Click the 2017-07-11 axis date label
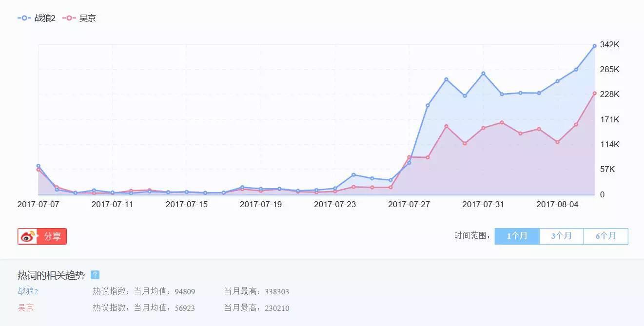This screenshot has height=326, width=644. (x=113, y=204)
